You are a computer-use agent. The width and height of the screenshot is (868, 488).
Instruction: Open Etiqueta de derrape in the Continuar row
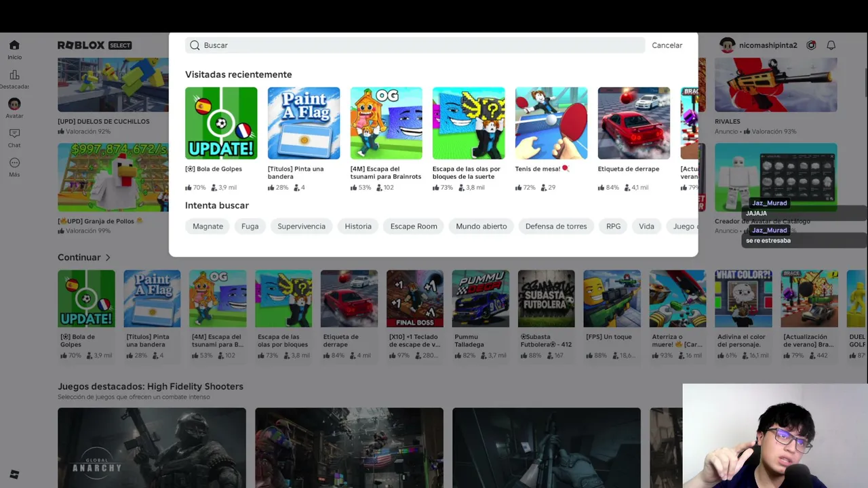(x=349, y=299)
